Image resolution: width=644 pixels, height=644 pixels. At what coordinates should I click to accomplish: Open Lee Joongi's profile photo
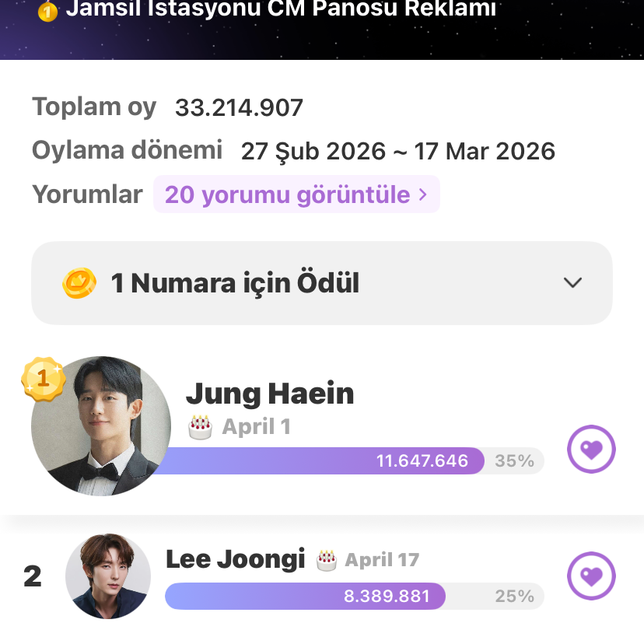point(108,576)
